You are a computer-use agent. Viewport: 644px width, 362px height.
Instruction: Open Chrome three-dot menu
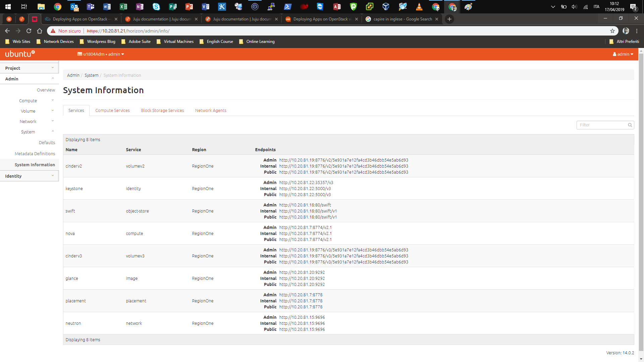(x=637, y=31)
